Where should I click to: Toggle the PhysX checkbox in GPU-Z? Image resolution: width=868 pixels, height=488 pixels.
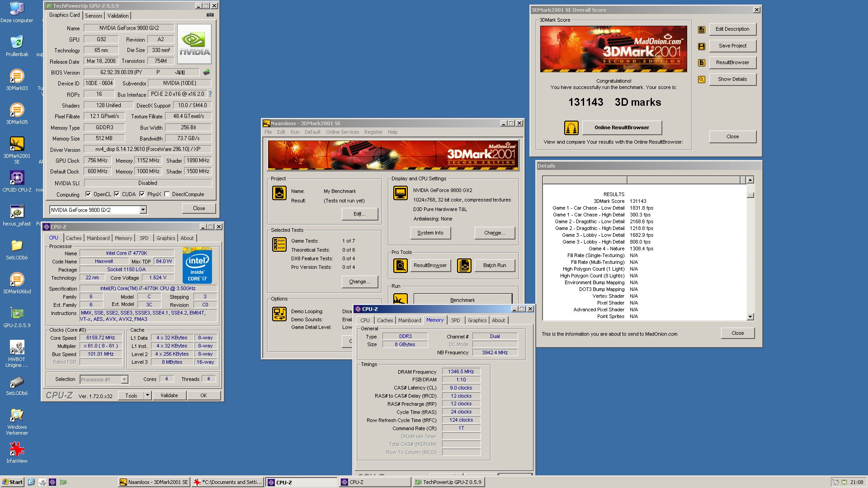pyautogui.click(x=142, y=194)
